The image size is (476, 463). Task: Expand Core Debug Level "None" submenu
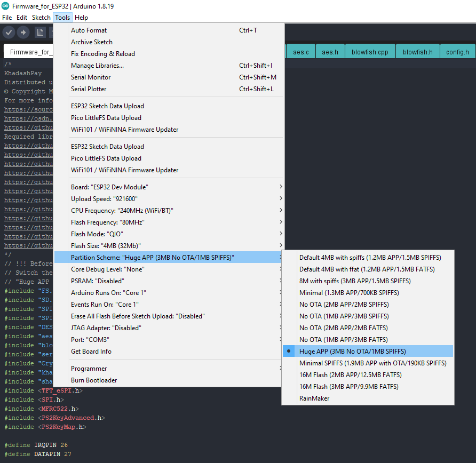click(169, 269)
